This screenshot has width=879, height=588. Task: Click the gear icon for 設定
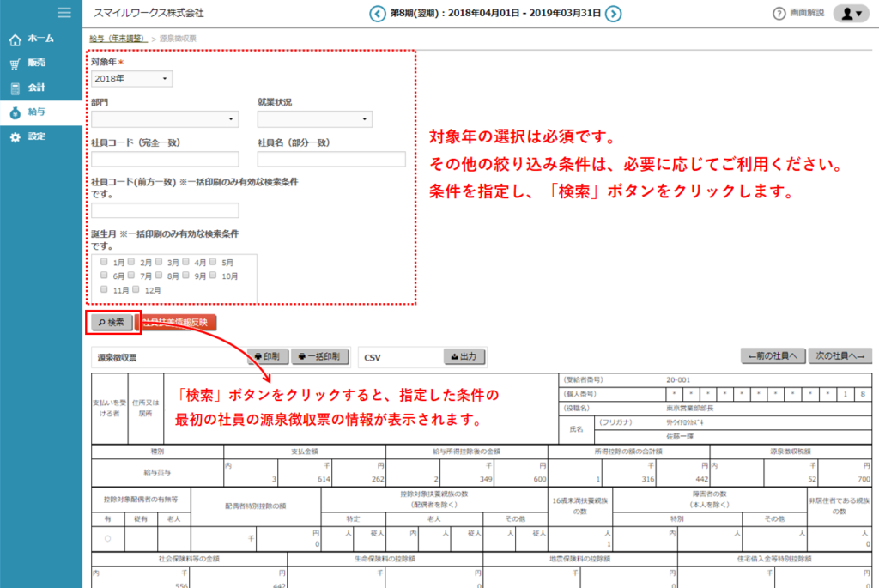coord(15,137)
